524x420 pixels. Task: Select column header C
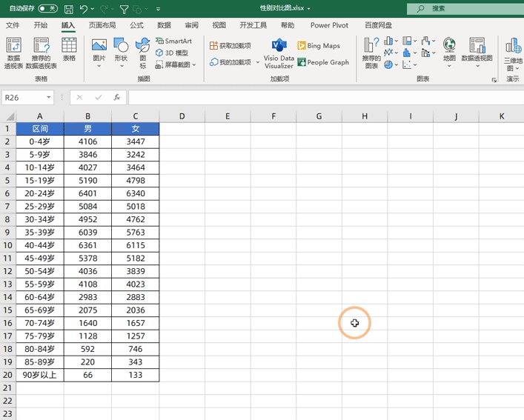pos(136,116)
